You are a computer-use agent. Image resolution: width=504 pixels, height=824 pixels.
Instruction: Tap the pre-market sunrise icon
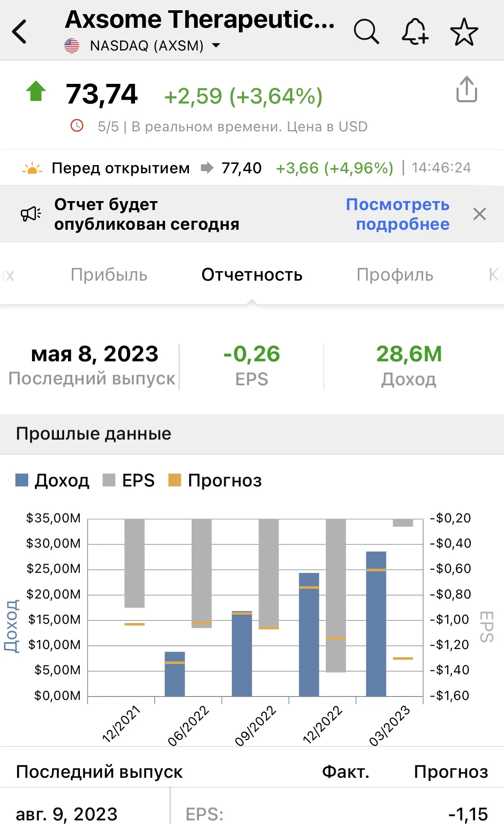click(x=32, y=169)
